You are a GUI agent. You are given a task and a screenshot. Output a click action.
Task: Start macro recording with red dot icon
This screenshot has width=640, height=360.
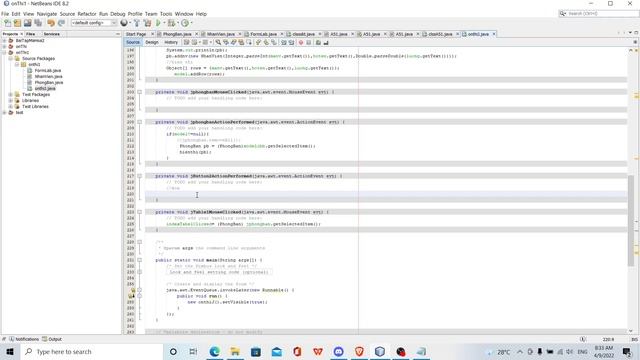coord(302,42)
